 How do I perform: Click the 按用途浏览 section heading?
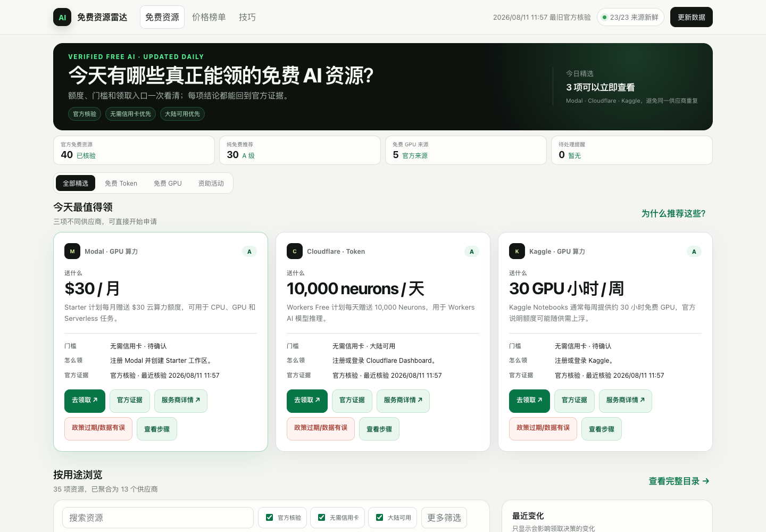tap(78, 475)
